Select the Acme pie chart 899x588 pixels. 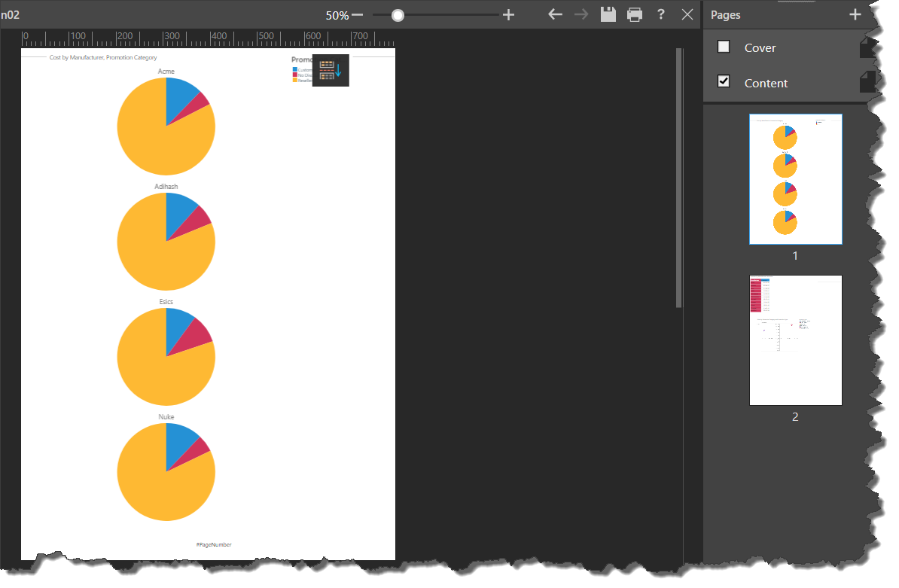[x=166, y=126]
